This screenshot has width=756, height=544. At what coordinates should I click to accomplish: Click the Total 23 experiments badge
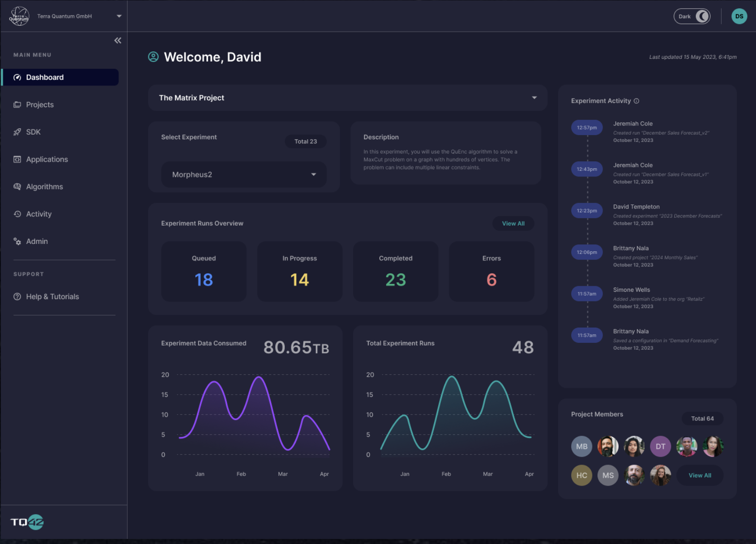tap(305, 142)
